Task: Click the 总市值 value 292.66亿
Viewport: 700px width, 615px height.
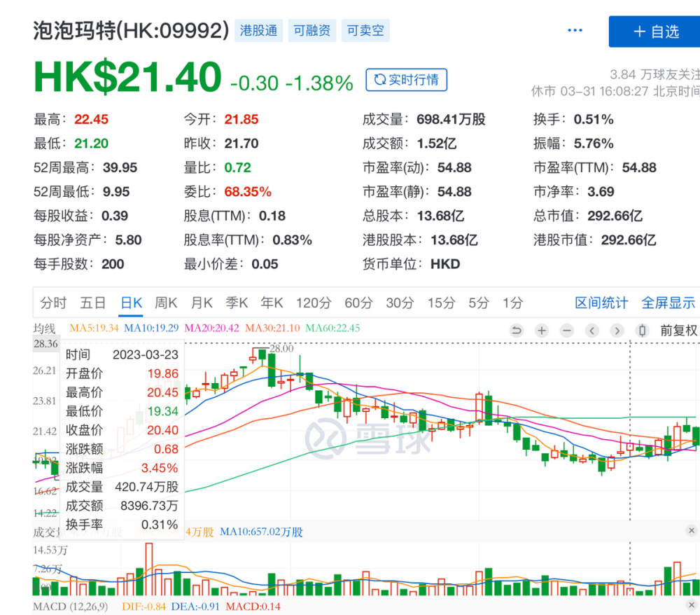Action: point(615,216)
